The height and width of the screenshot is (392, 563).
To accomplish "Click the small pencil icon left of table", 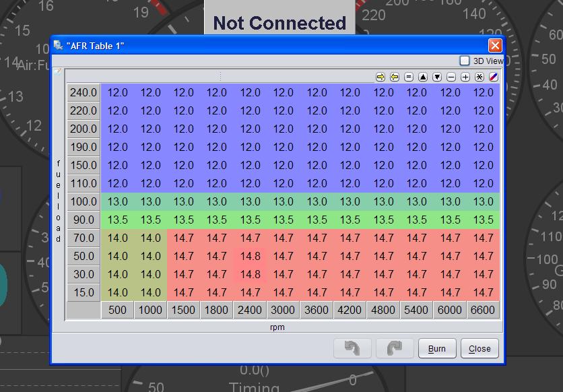I will click(x=58, y=72).
